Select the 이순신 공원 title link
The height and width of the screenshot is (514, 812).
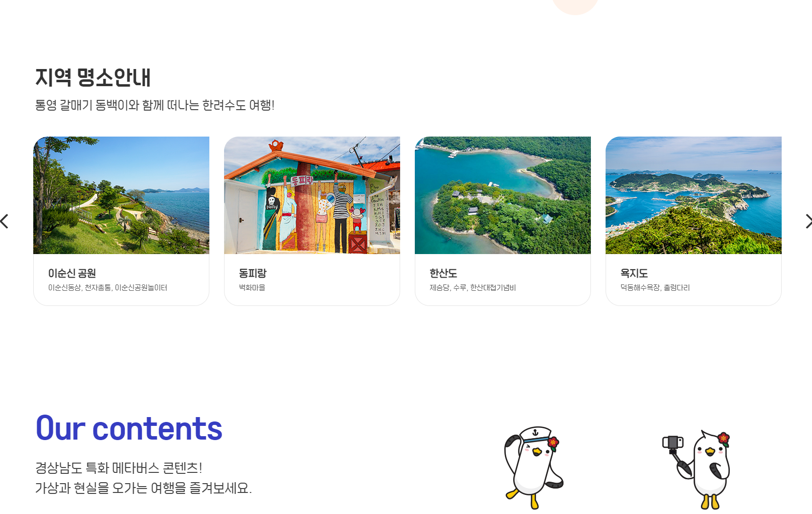[x=72, y=273]
